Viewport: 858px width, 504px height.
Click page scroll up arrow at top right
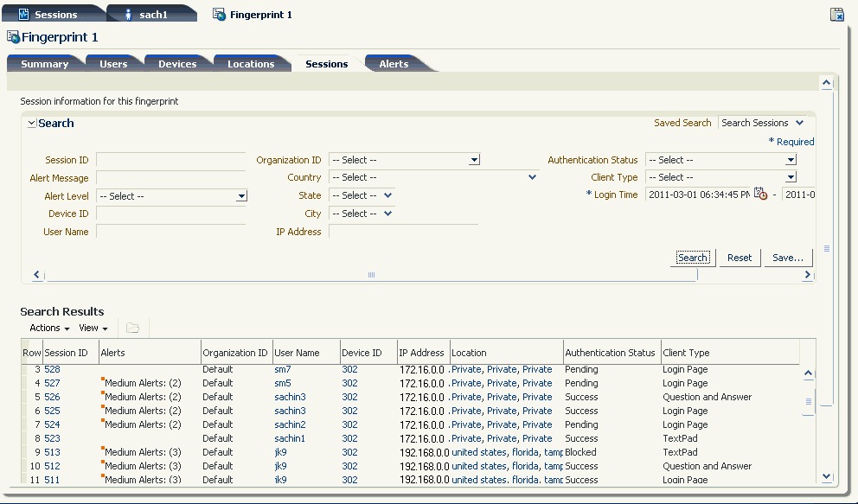826,83
